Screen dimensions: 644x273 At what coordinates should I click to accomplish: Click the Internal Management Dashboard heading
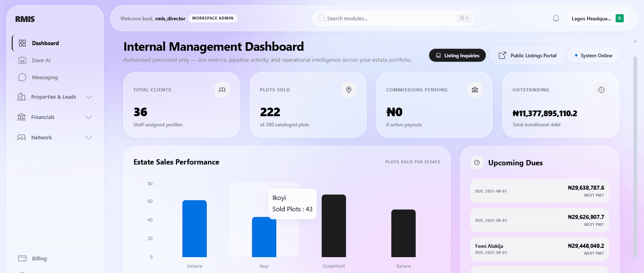coord(214,47)
